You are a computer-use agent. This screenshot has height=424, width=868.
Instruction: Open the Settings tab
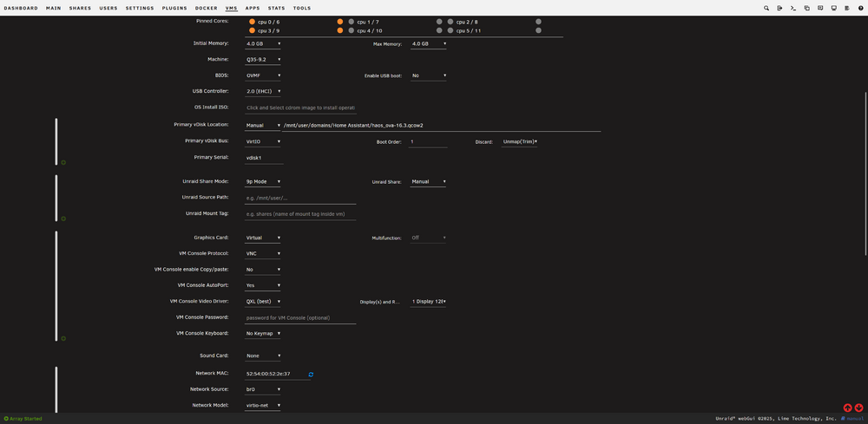pos(140,9)
